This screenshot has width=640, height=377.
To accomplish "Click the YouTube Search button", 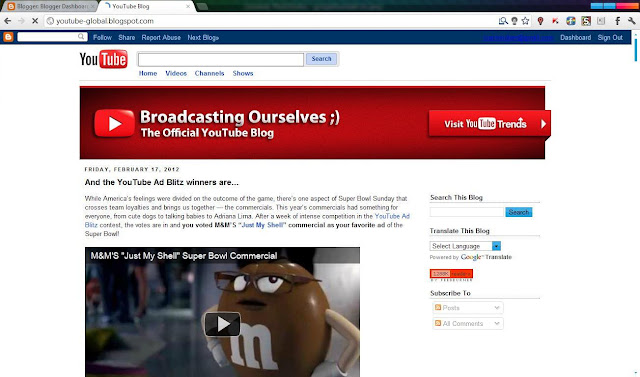I will pos(321,59).
